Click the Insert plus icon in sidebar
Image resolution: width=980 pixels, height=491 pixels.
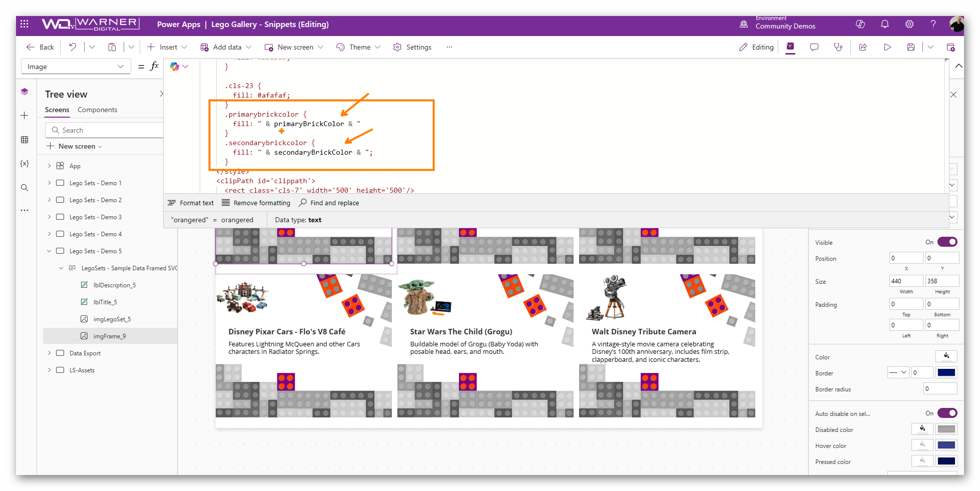pos(25,116)
